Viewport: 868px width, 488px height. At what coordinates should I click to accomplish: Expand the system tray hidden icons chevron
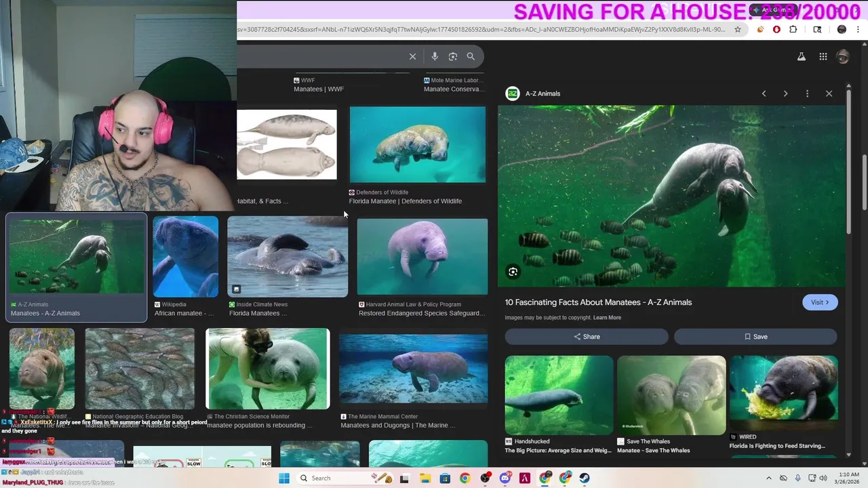point(768,478)
